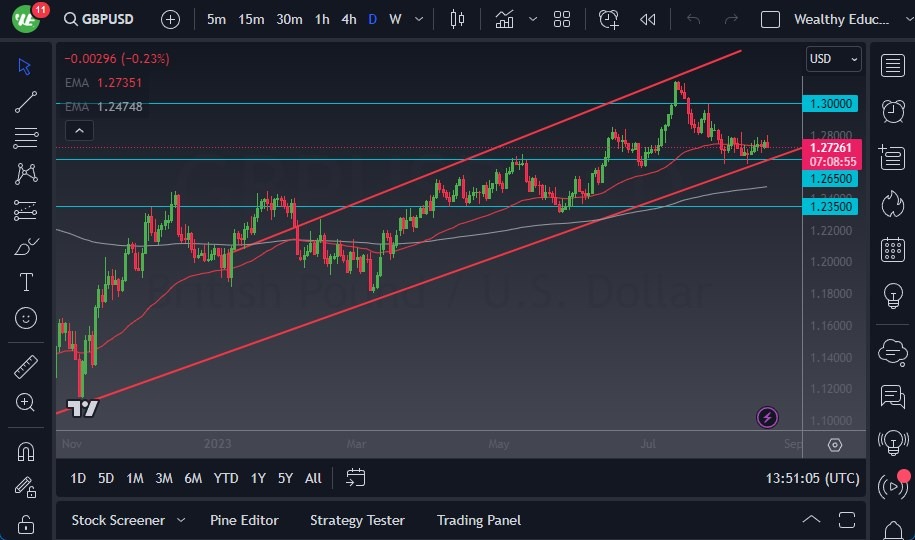Start bar replay with rewind icon
The height and width of the screenshot is (540, 915).
tap(647, 19)
